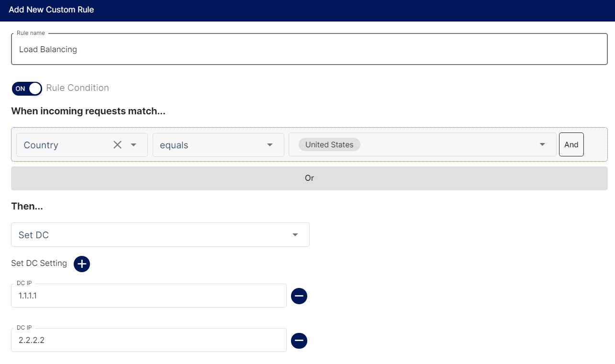Clear the Country selection with the X
Viewport: 615px width, 364px height.
(x=117, y=145)
